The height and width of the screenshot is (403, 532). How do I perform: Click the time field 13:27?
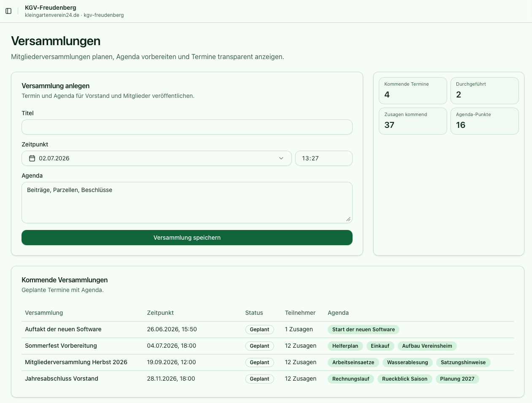click(x=324, y=158)
